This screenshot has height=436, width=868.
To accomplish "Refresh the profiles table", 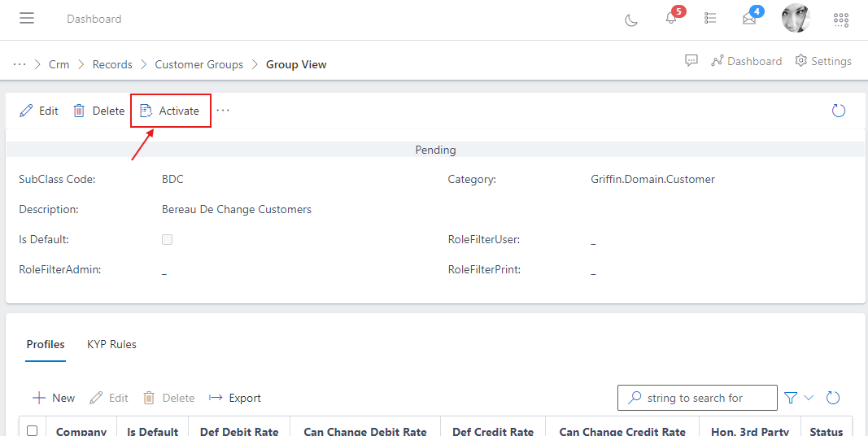I will (x=833, y=398).
